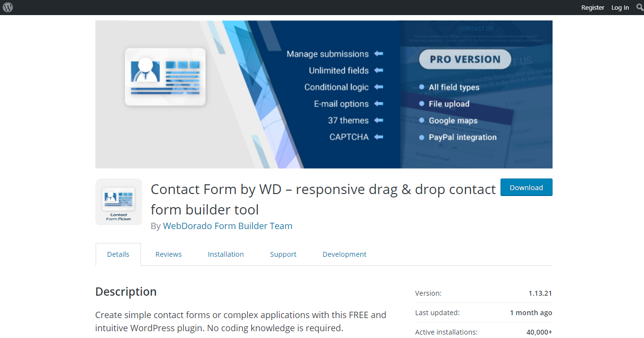The image size is (644, 338).
Task: Click the 40,000+ installations value
Action: [539, 332]
